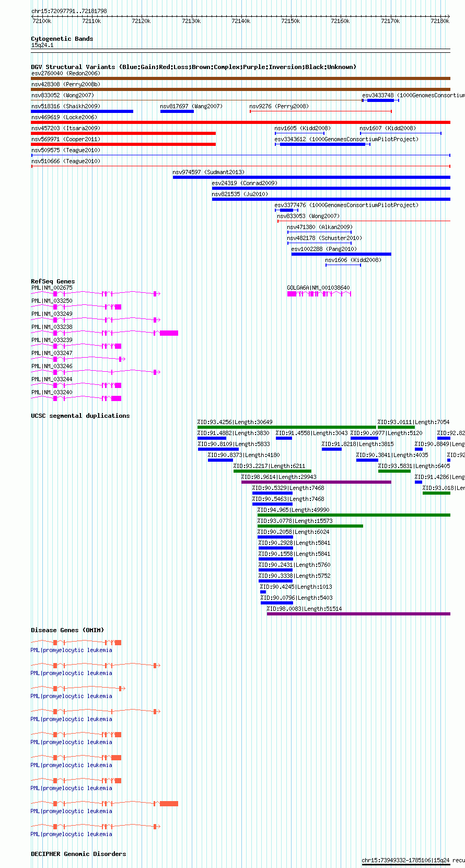Click the PML|NM_033246 transcript label
The image size is (465, 868).
[52, 366]
